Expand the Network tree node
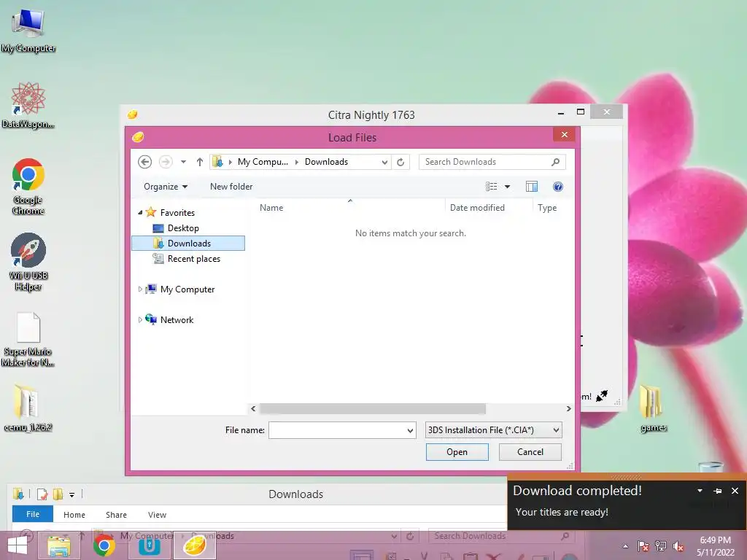 [x=140, y=319]
